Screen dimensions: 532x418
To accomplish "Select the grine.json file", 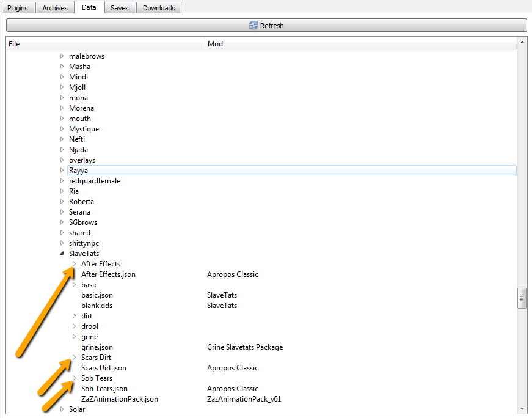I will [x=98, y=347].
